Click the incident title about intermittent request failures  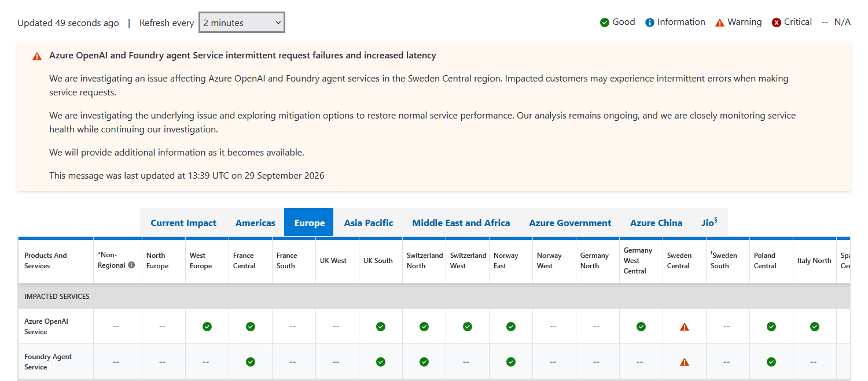pos(242,56)
